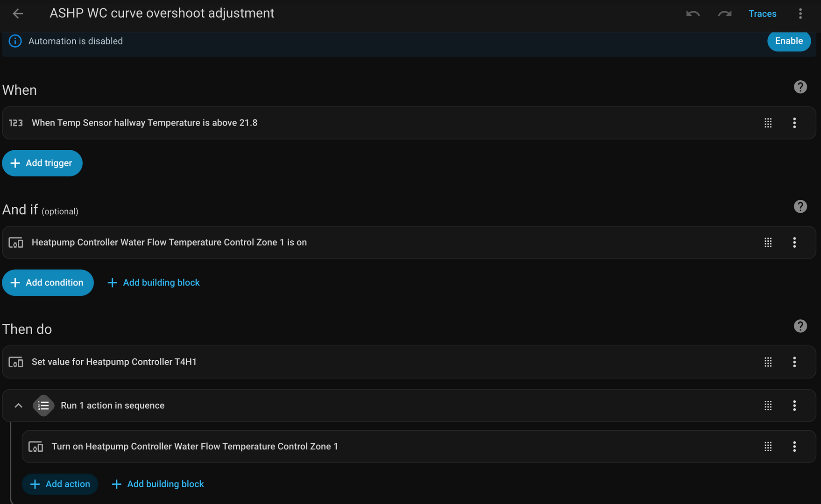Open help for the When section
Screen dimensions: 821x504
click(x=800, y=87)
